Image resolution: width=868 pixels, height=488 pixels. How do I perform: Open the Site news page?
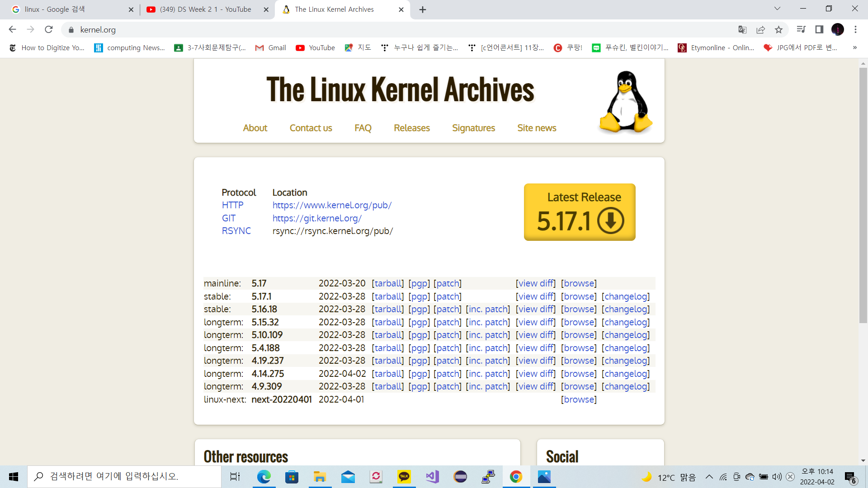(x=537, y=128)
